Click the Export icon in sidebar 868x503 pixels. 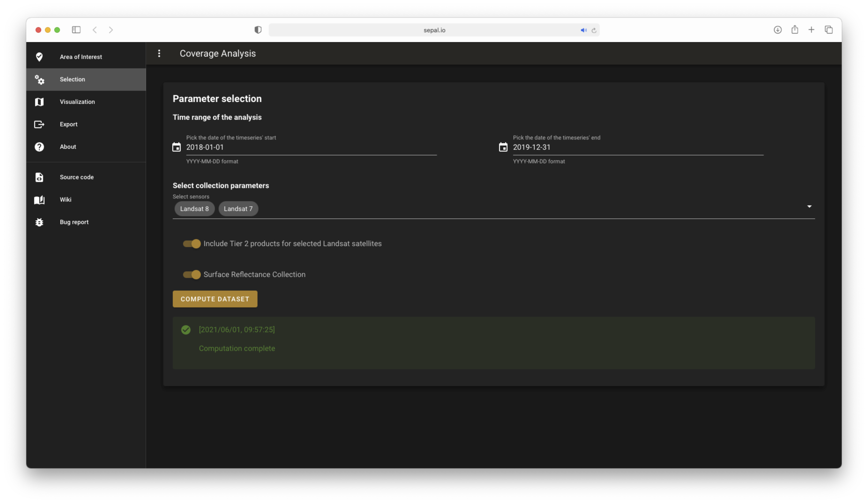pos(39,124)
